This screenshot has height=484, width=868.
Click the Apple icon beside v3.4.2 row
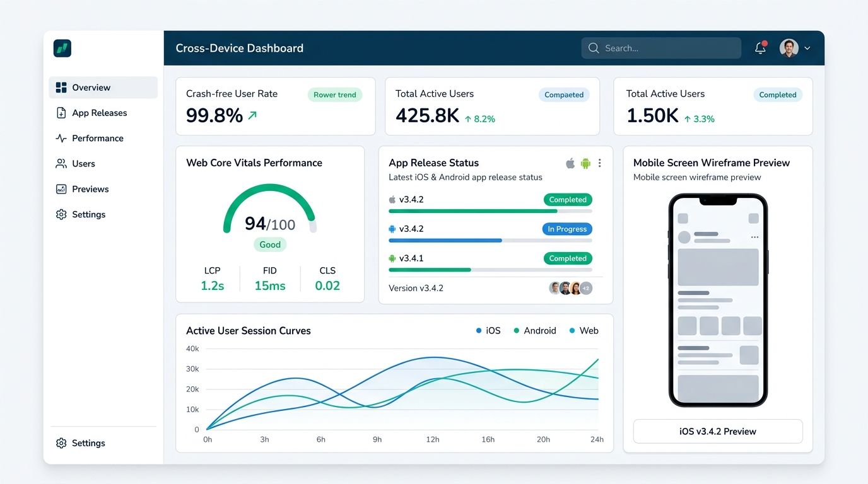click(392, 200)
